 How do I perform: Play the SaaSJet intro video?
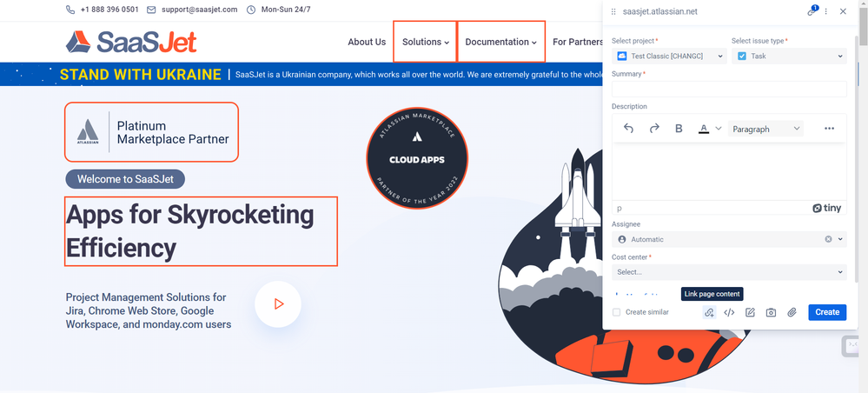pos(278,303)
